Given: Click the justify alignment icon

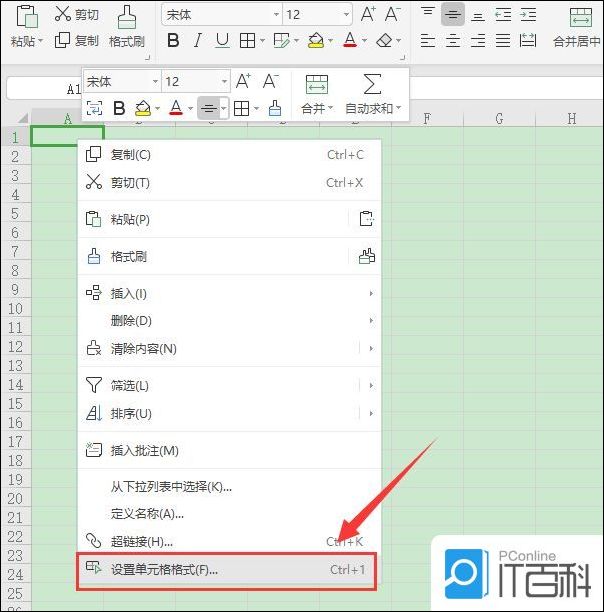Looking at the screenshot, I should pyautogui.click(x=503, y=40).
